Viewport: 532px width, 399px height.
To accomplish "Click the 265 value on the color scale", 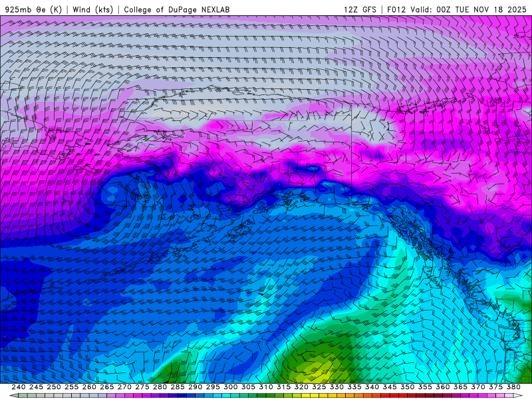I will [x=107, y=387].
